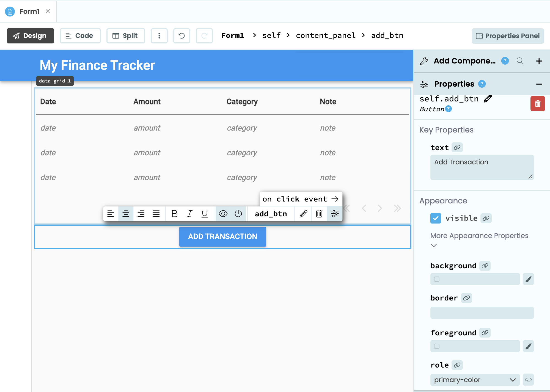Delete via toolbar trash icon
Screen dimensions: 550x392
click(319, 214)
